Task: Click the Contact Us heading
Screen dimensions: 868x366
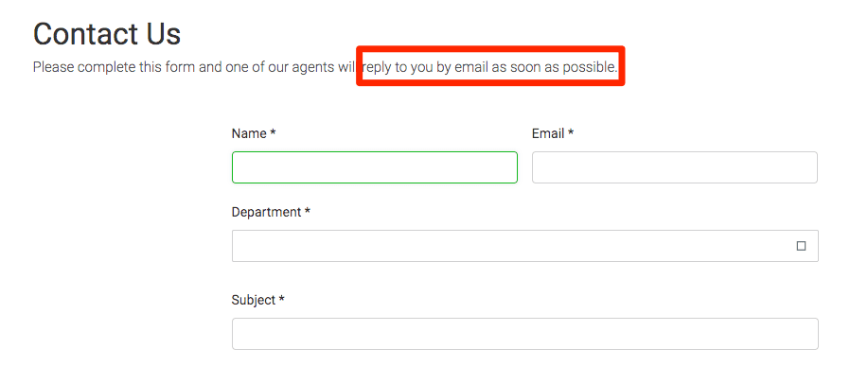Action: tap(107, 34)
